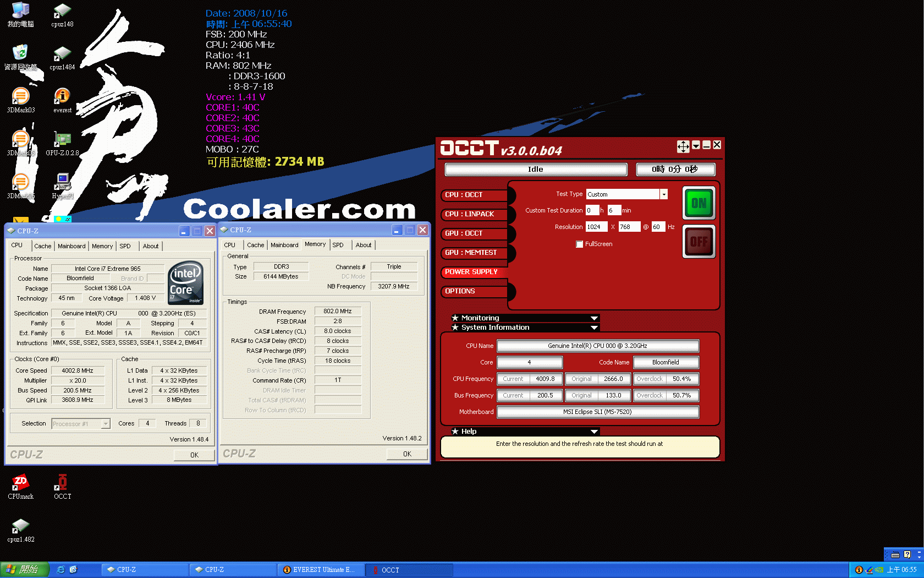Switch to Mainboard tab in left CPU-Z
The image size is (924, 578).
coord(71,246)
